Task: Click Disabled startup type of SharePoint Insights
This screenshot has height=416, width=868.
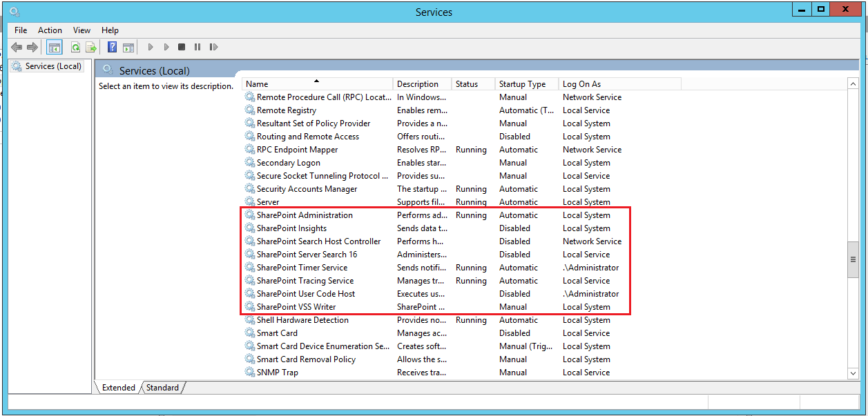Action: point(514,228)
